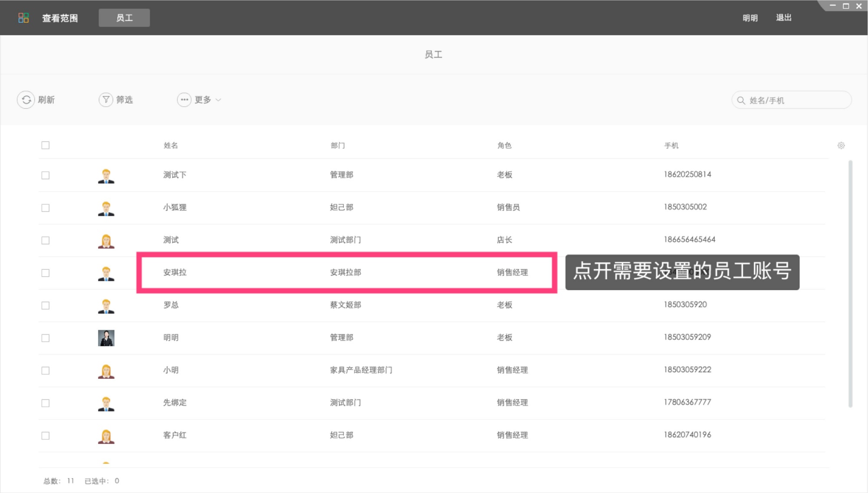Click the colorful app grid logo icon
The image size is (868, 493).
pyautogui.click(x=23, y=18)
